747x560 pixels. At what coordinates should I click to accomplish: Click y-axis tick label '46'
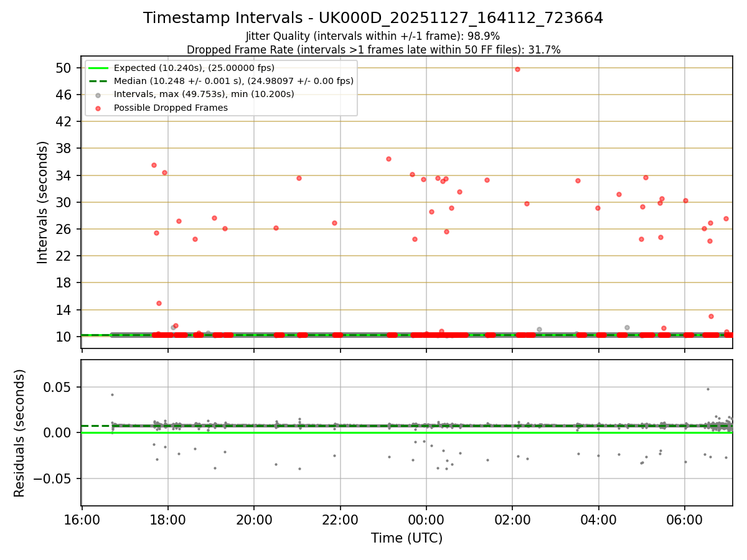pos(65,95)
